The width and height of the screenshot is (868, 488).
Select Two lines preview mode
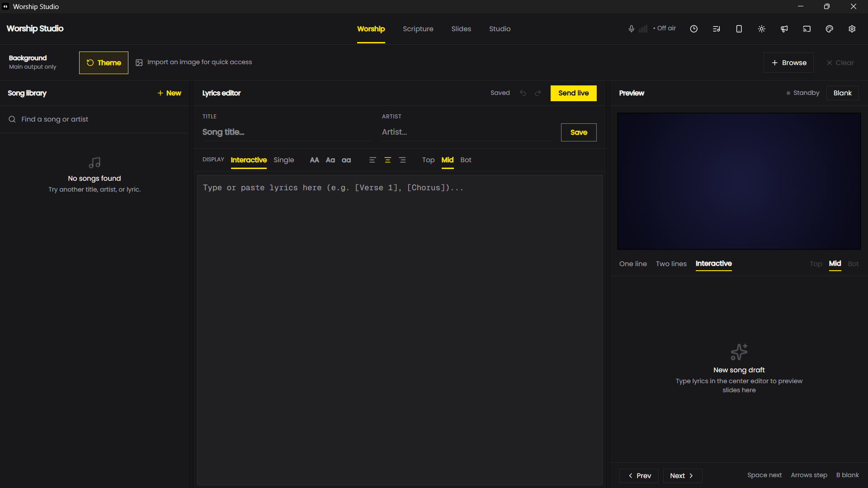pos(671,264)
